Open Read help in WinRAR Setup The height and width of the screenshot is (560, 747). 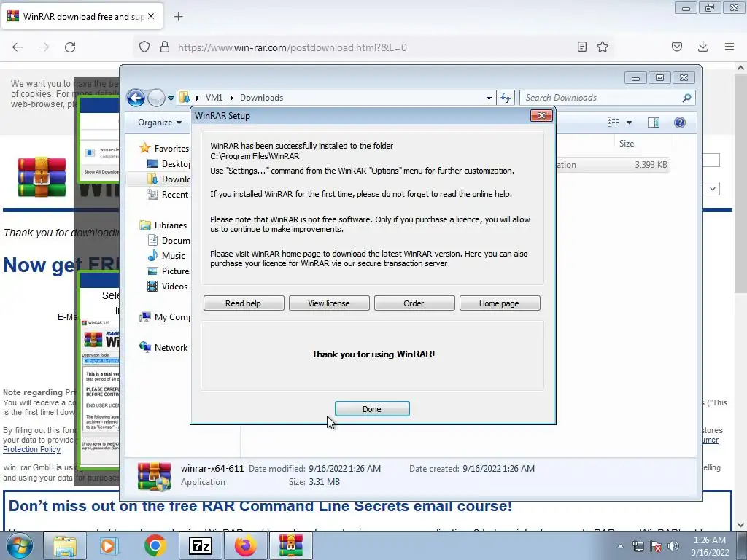click(244, 303)
